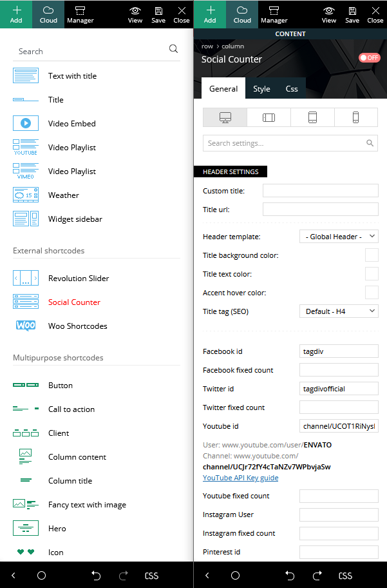Select desktop viewport icon

tap(225, 117)
